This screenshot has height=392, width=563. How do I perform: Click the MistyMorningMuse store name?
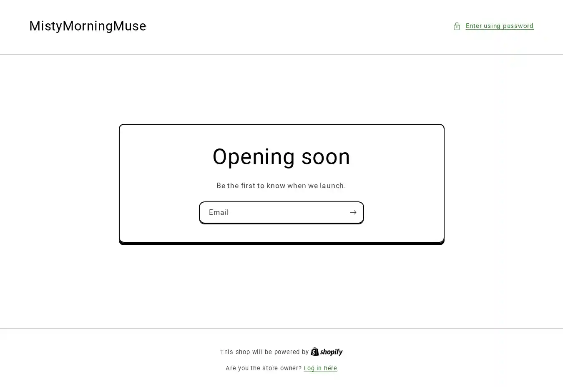coord(88,26)
